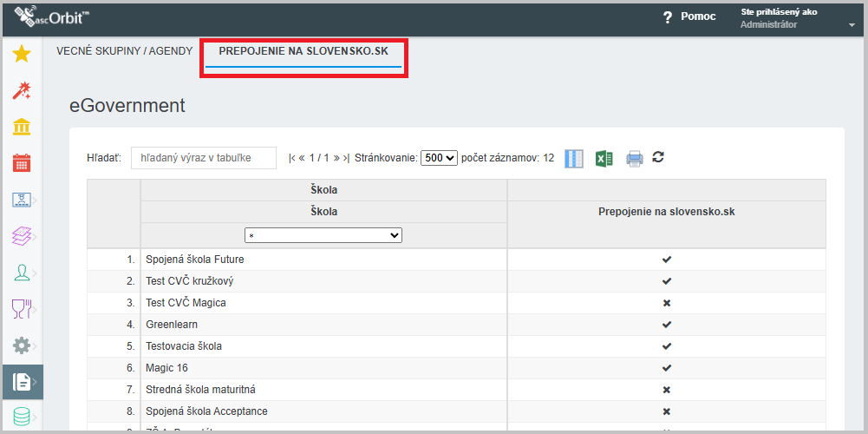Open the Stránkovanie 500 dropdown
Image resolution: width=868 pixels, height=434 pixels.
(x=439, y=158)
